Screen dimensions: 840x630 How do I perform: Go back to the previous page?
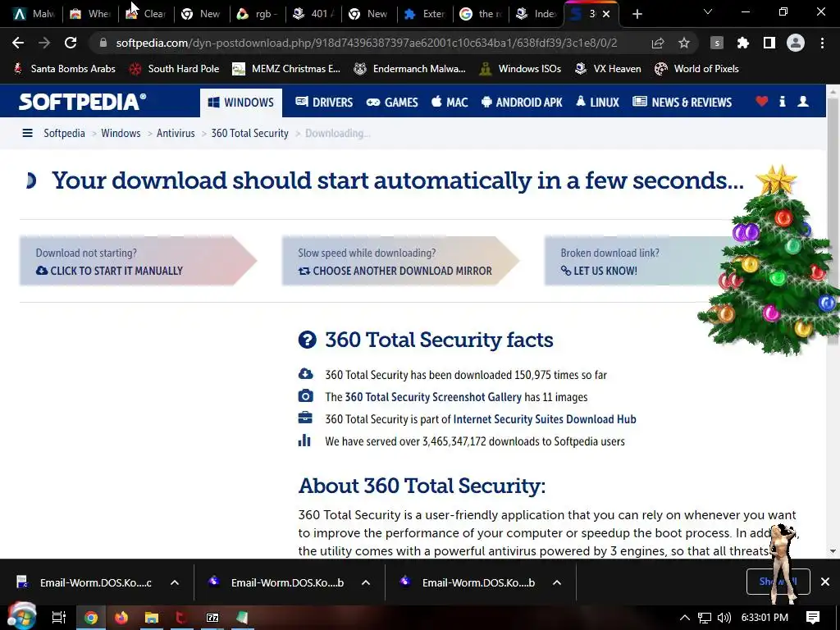tap(18, 43)
